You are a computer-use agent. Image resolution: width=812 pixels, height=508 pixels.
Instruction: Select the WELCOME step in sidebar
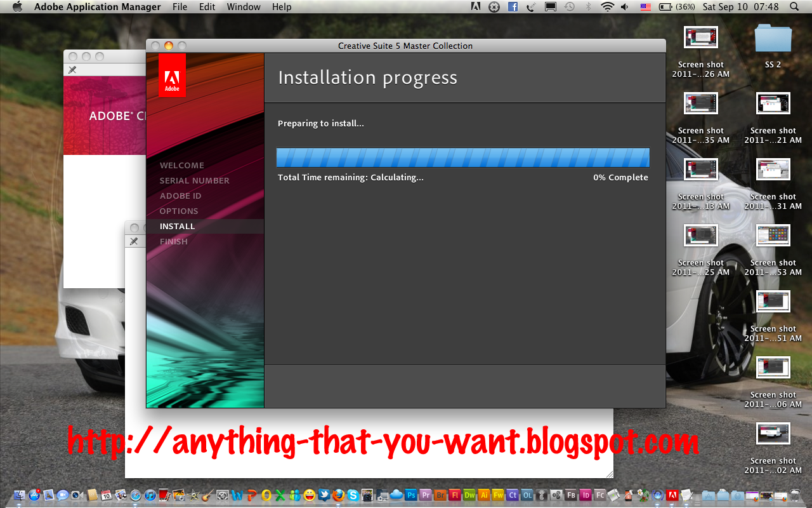[x=182, y=165]
